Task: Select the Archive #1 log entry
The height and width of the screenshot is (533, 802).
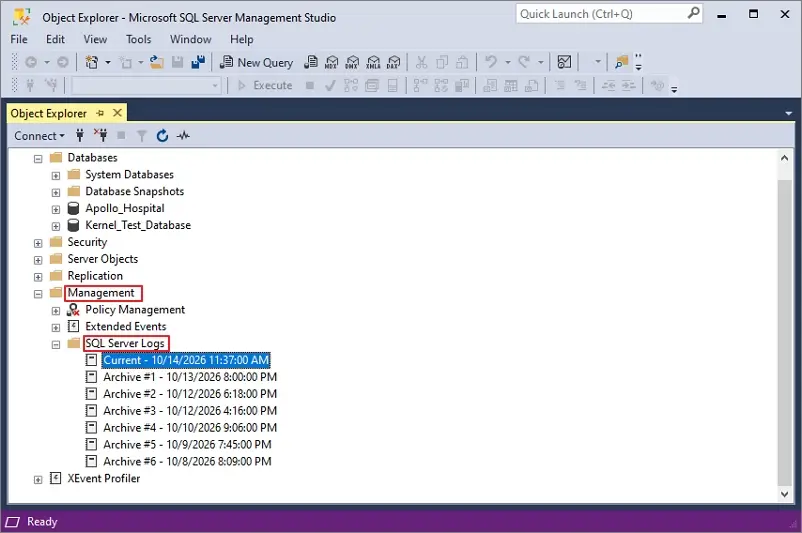Action: pos(190,377)
